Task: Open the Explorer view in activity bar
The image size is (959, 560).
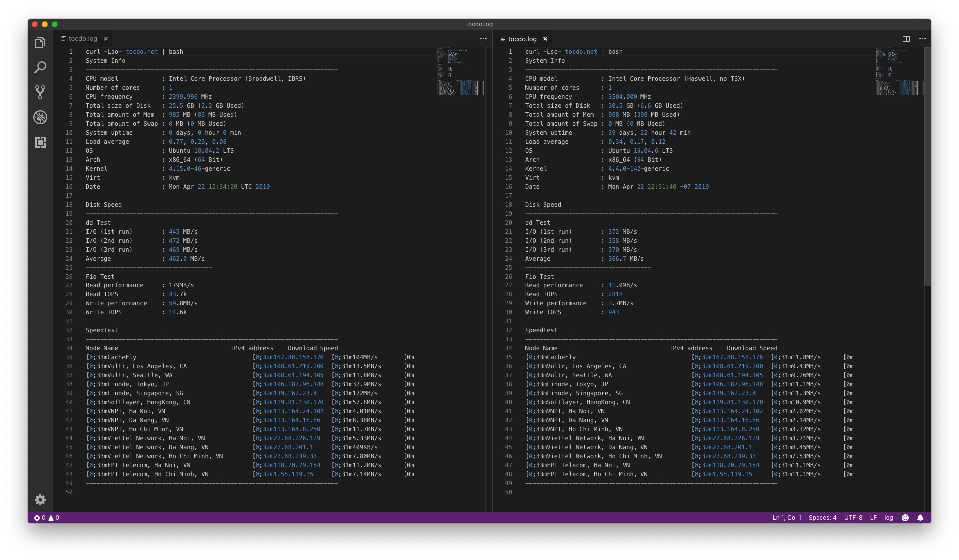Action: coord(40,43)
